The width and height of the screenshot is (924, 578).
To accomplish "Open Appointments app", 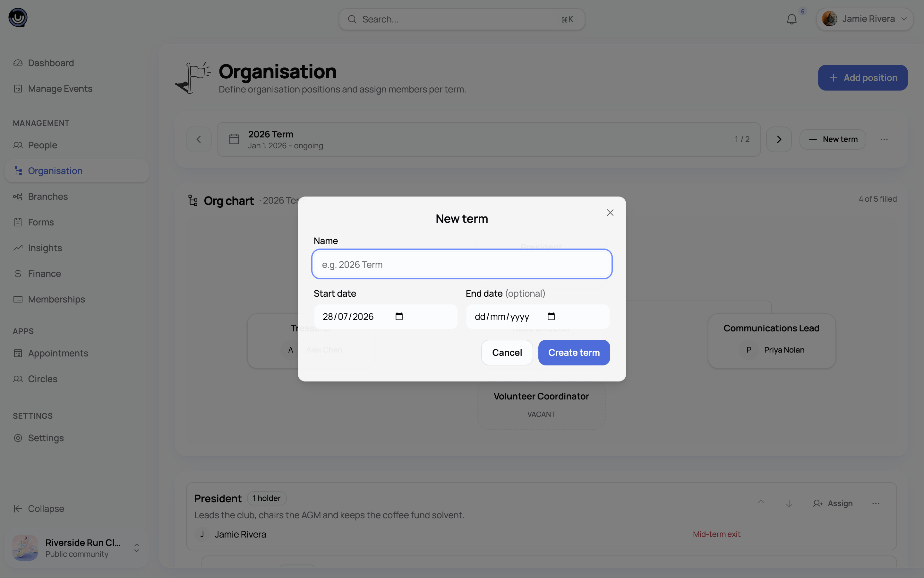I will pos(77,353).
